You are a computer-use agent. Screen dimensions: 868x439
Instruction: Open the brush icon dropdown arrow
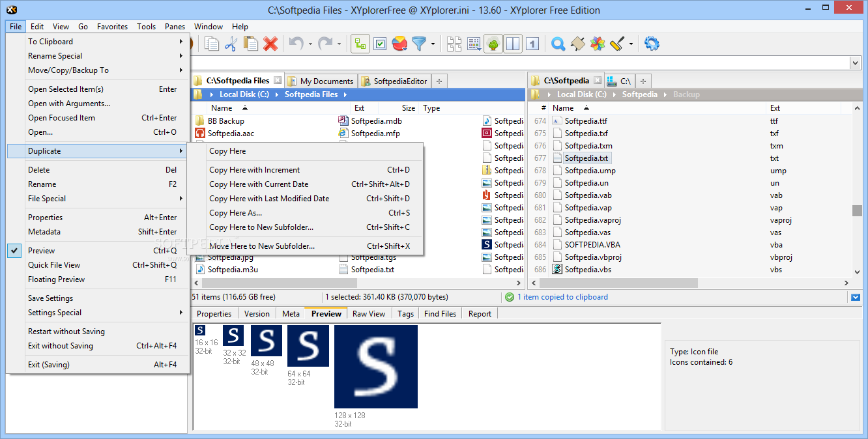tap(631, 44)
